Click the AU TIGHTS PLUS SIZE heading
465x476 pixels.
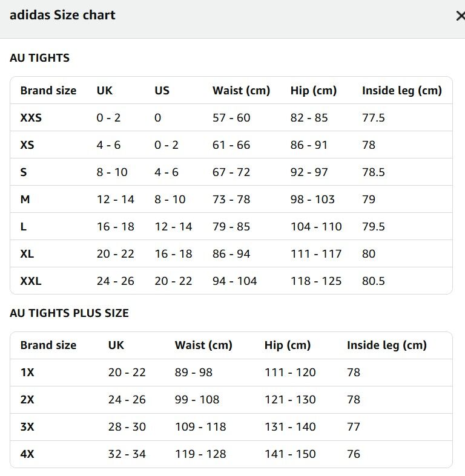click(x=69, y=313)
